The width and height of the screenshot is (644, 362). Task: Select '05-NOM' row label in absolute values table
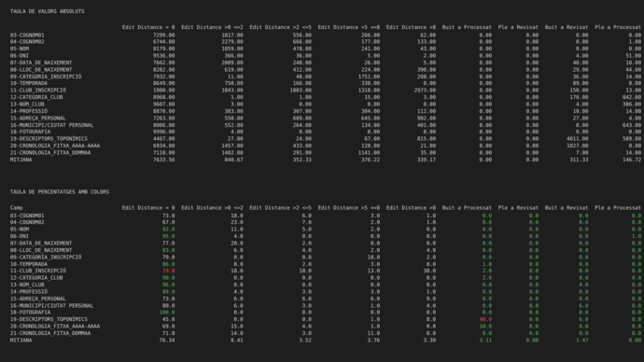point(20,49)
